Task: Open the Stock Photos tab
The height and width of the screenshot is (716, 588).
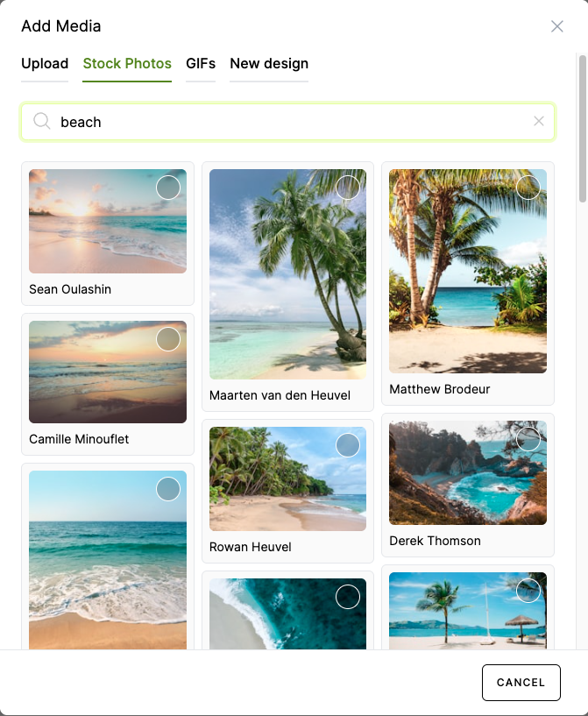Action: 127,63
